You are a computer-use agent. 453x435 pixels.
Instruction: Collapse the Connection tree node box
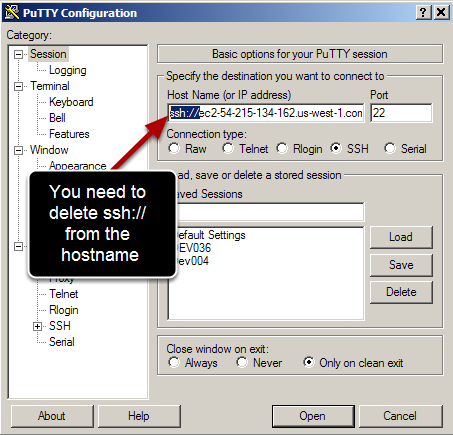pyautogui.click(x=19, y=246)
